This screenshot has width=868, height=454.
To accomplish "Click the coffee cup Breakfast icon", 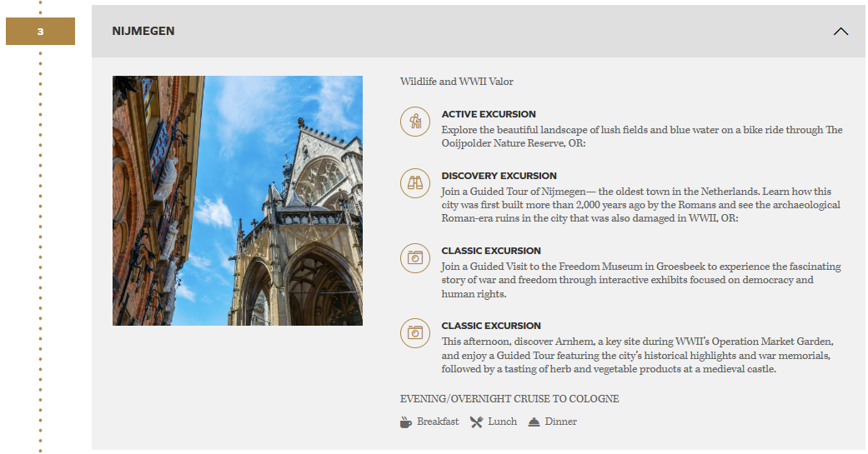I will coord(406,422).
